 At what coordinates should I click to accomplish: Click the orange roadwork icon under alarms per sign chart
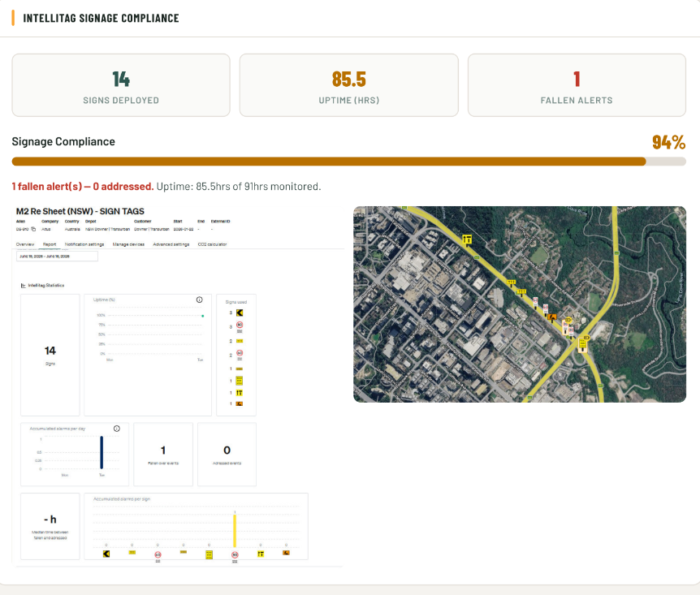[286, 553]
